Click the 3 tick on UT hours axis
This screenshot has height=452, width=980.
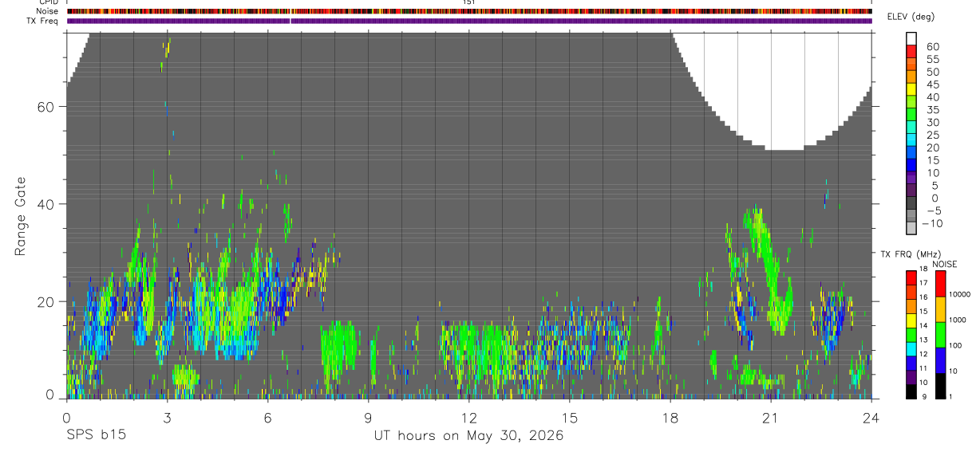coord(167,417)
